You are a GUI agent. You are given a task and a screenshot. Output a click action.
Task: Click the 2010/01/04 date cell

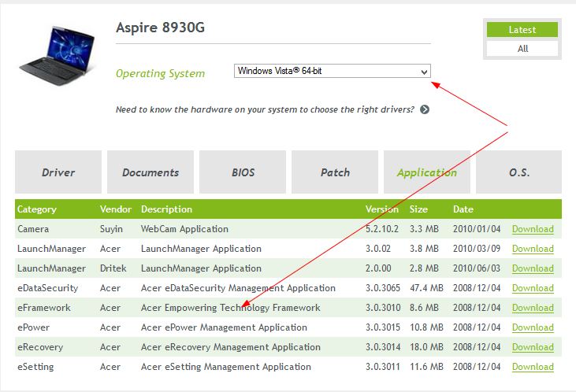(x=477, y=229)
